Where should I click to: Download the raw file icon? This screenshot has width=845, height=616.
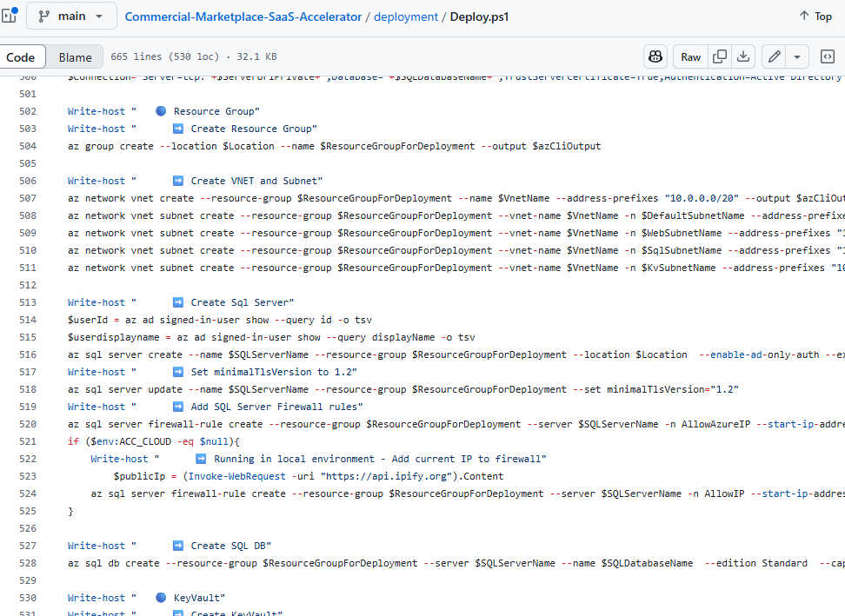pyautogui.click(x=743, y=56)
